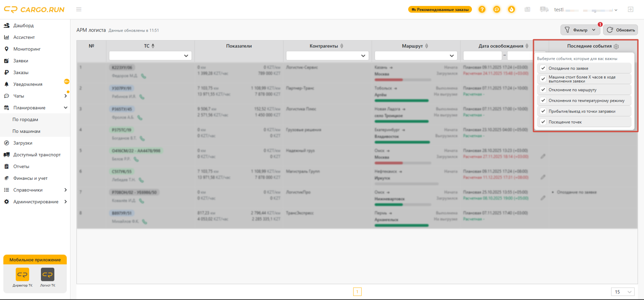
Task: Open the Контрагенты filter dropdown
Action: coord(327,56)
